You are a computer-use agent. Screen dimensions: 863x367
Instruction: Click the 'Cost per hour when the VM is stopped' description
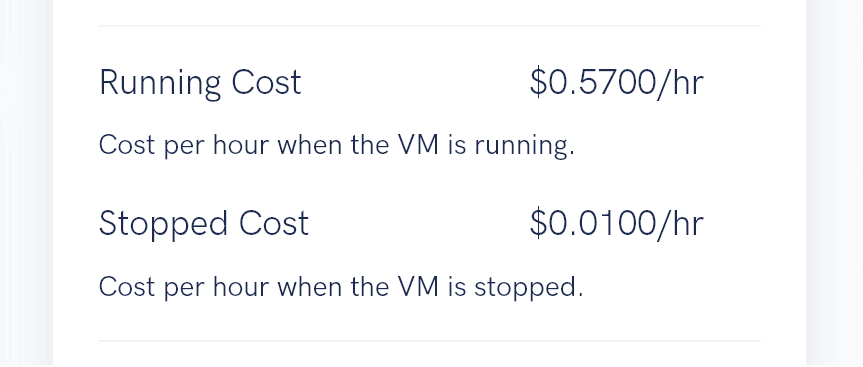(x=341, y=286)
